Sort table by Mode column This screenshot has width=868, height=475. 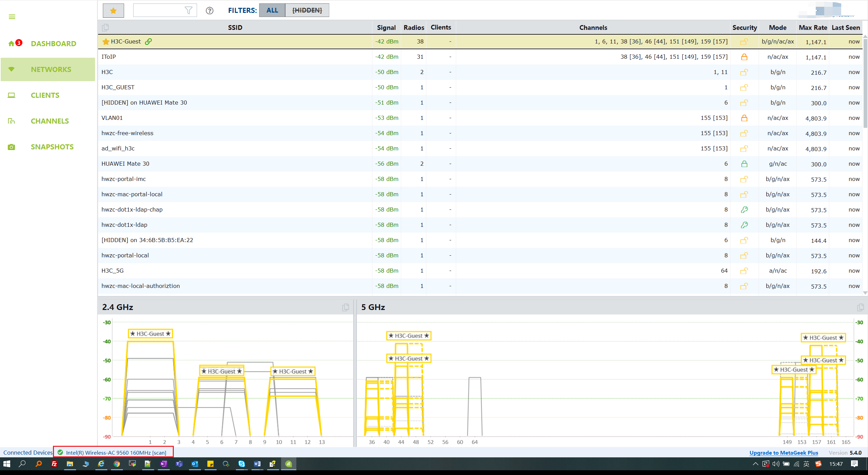tap(778, 28)
